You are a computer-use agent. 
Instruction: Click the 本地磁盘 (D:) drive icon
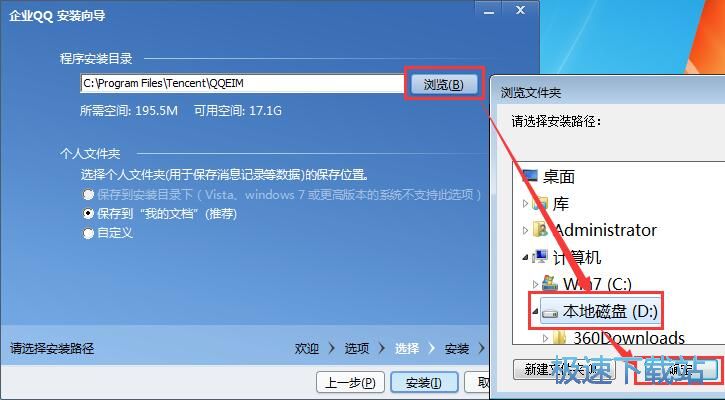[x=550, y=313]
